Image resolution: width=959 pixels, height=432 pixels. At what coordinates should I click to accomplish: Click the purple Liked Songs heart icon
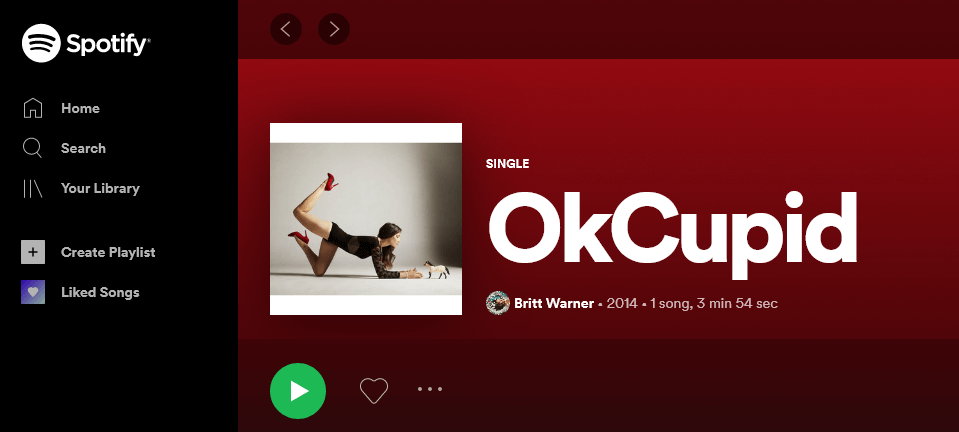click(33, 292)
